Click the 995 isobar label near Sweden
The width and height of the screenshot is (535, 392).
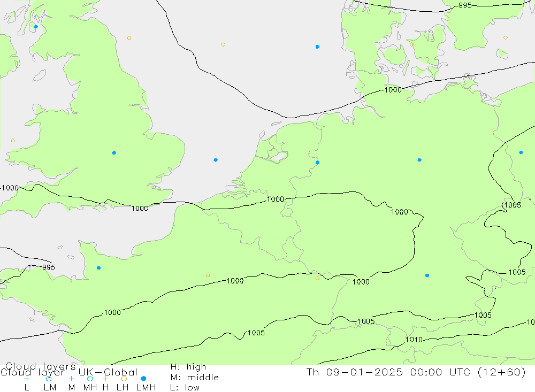(465, 5)
